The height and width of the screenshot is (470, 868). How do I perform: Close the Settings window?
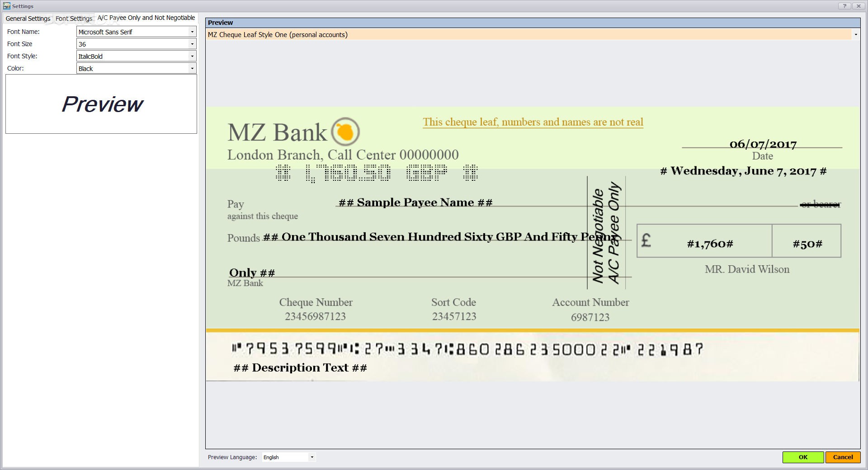[858, 6]
